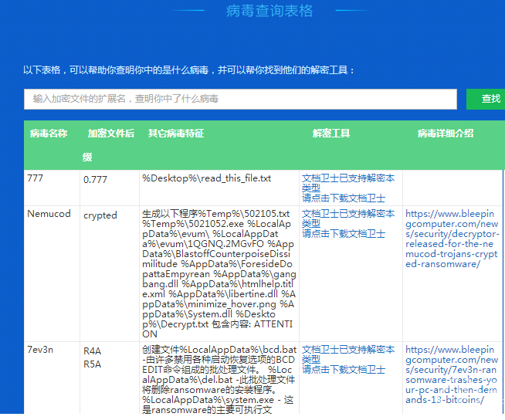Select the R4A suffix text
This screenshot has height=420, width=505.
pos(92,351)
